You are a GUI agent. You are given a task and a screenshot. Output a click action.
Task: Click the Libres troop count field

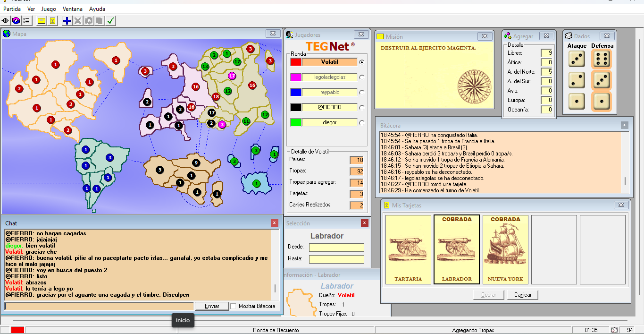(546, 53)
